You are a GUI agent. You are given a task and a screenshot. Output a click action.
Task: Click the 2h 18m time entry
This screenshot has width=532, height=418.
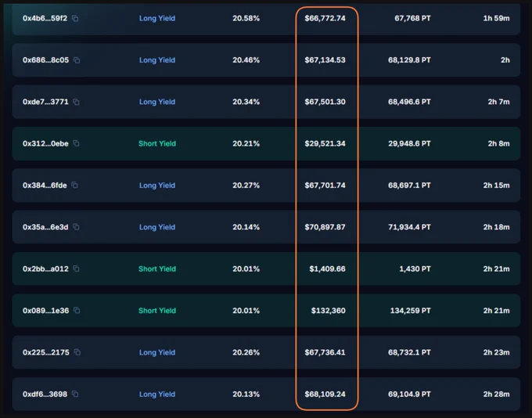tap(496, 227)
